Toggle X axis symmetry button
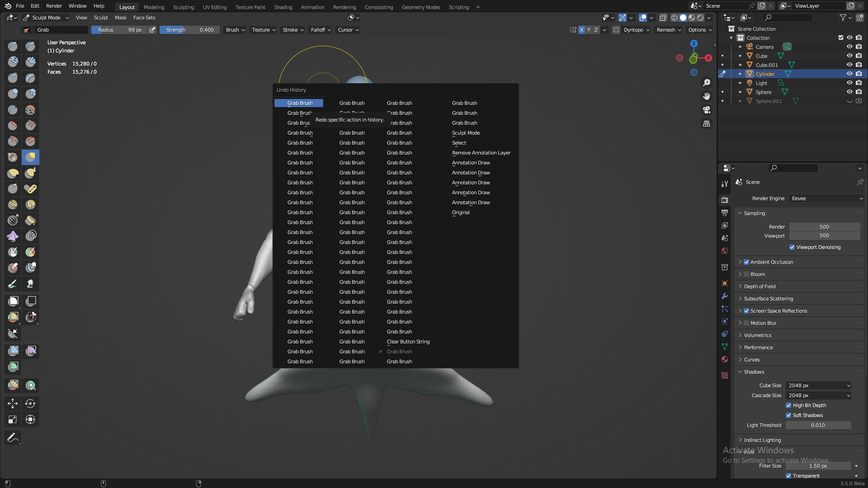This screenshot has width=868, height=488. point(581,30)
